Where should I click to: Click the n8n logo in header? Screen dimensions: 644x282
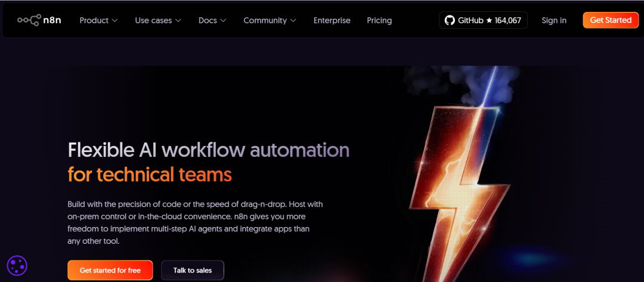click(39, 20)
